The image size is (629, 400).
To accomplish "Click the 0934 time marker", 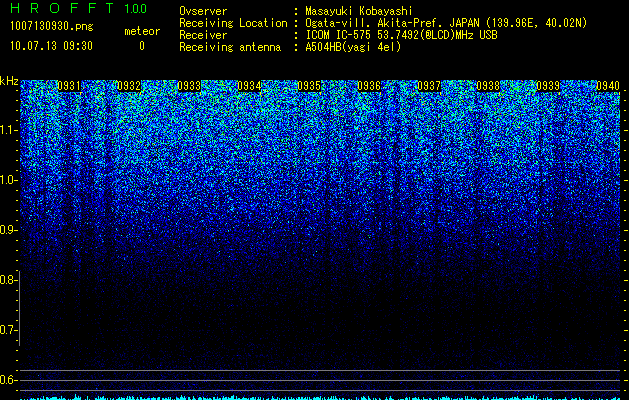I will (x=249, y=86).
